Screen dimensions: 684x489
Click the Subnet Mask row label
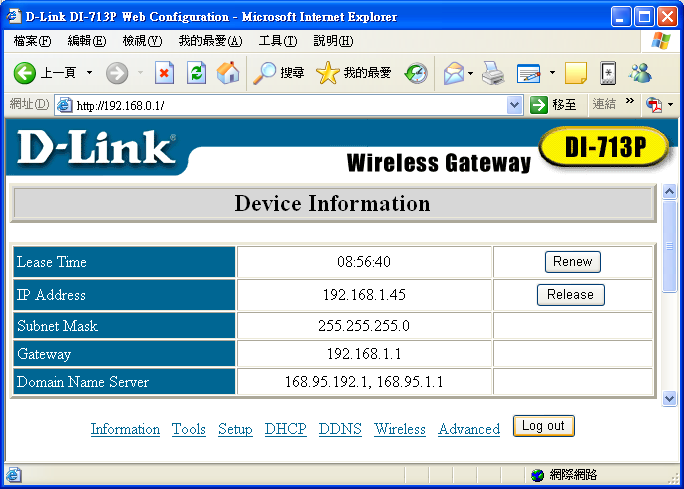[57, 325]
